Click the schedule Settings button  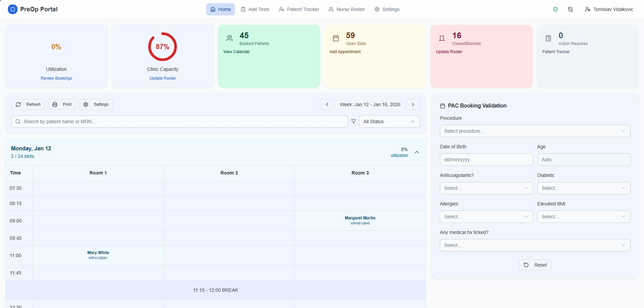pyautogui.click(x=96, y=104)
